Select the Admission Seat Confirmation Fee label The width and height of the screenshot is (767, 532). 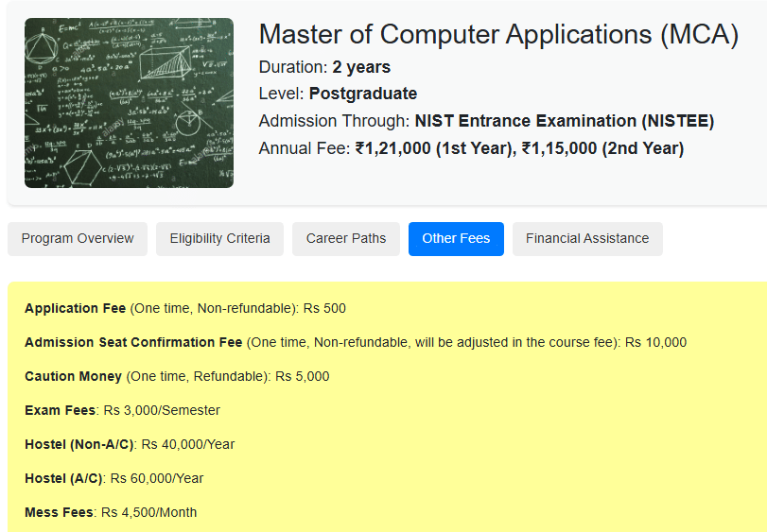pyautogui.click(x=133, y=342)
